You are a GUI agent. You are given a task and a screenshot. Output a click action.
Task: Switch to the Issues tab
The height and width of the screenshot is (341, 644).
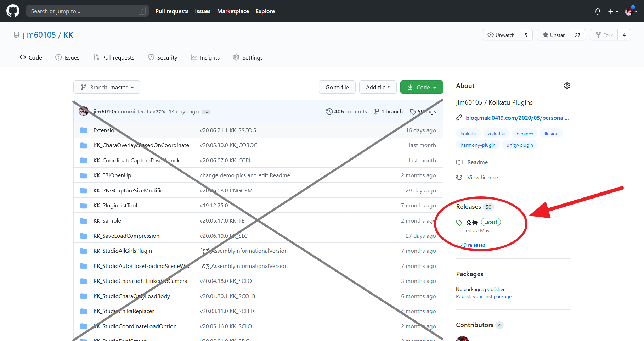(67, 58)
